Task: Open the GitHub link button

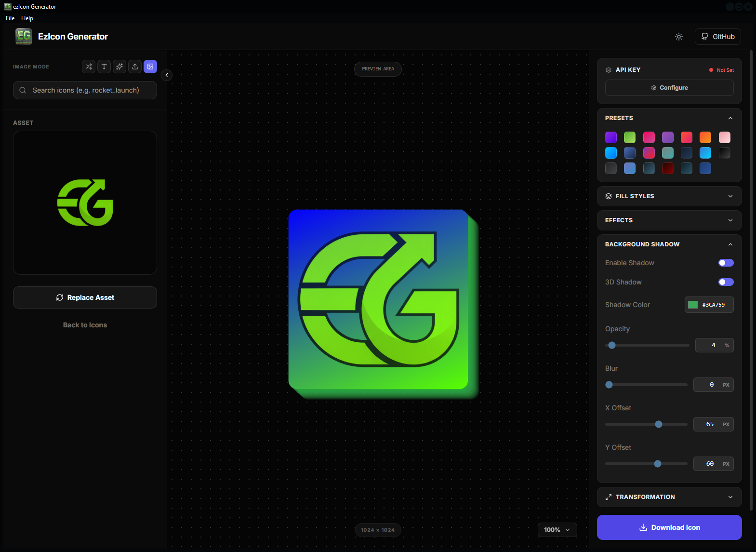Action: (718, 37)
